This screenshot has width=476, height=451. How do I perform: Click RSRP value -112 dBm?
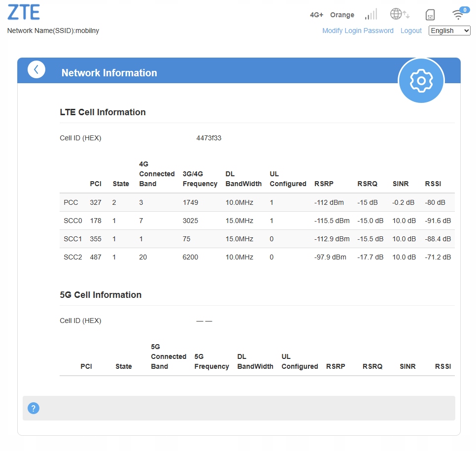pos(329,202)
